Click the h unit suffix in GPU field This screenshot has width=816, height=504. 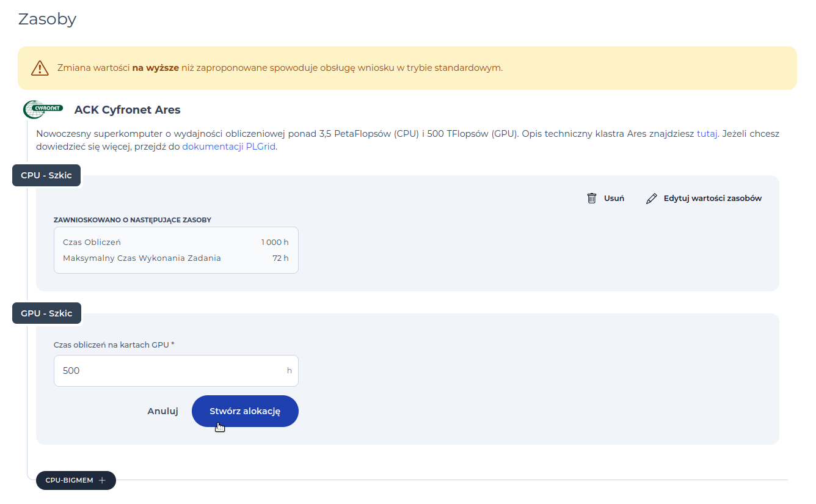pos(290,371)
